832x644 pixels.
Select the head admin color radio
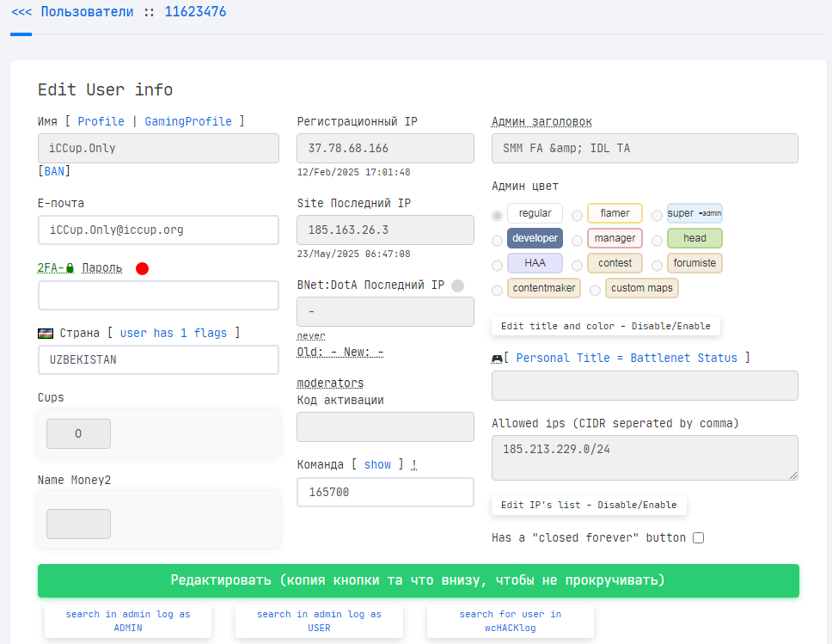pyautogui.click(x=657, y=241)
